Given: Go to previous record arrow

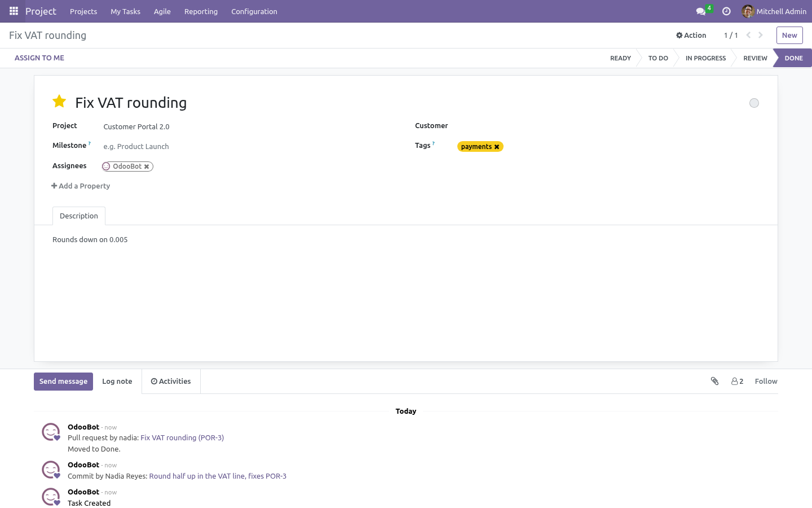Looking at the screenshot, I should (748, 35).
